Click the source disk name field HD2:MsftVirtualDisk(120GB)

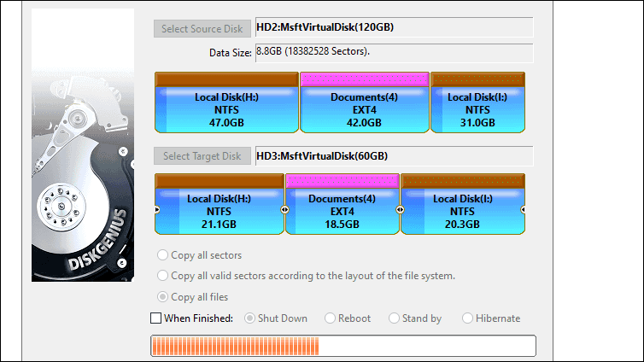pyautogui.click(x=395, y=27)
